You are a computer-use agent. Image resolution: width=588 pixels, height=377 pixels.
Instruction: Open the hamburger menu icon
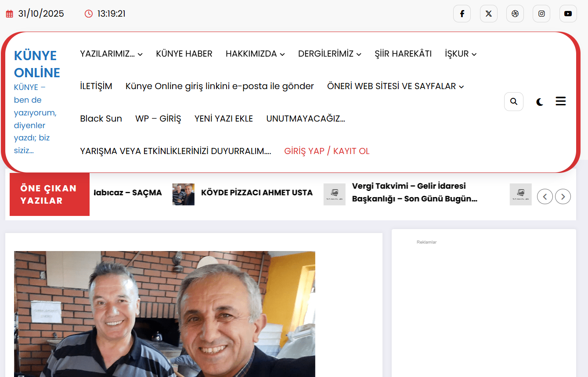560,101
